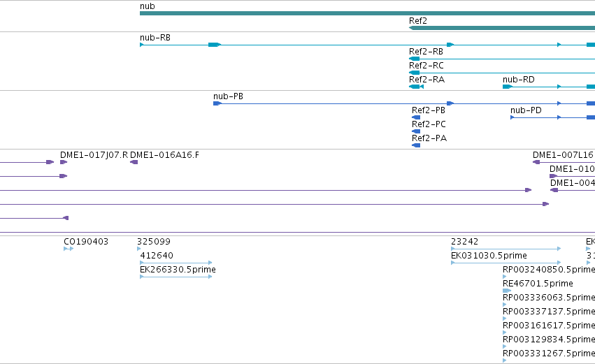Click the RP003161617.5prime label

click(549, 326)
